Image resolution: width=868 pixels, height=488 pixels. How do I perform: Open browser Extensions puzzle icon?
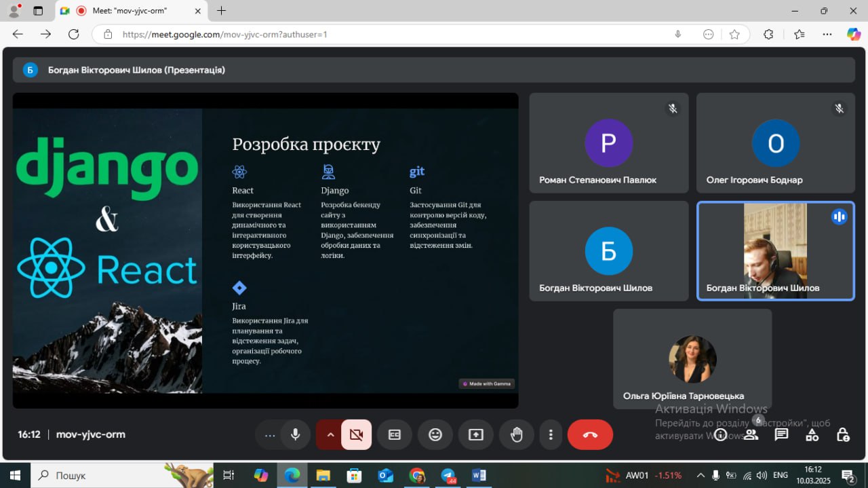pos(768,34)
